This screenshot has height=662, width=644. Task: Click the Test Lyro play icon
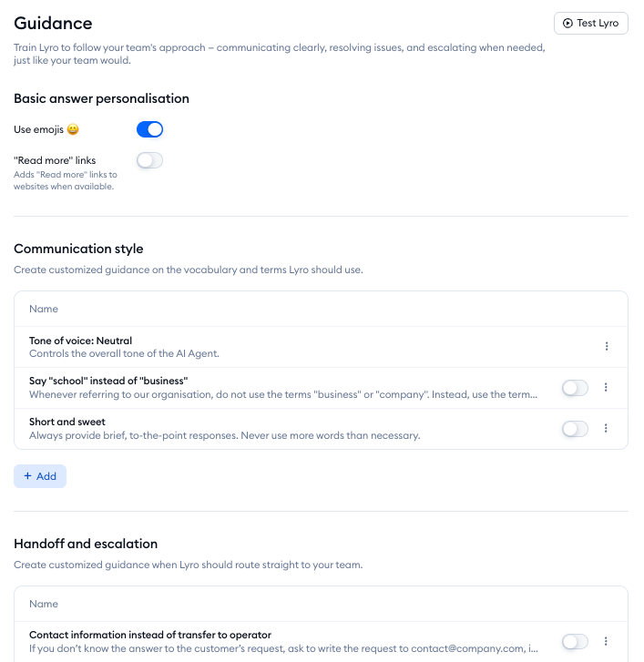tap(567, 23)
